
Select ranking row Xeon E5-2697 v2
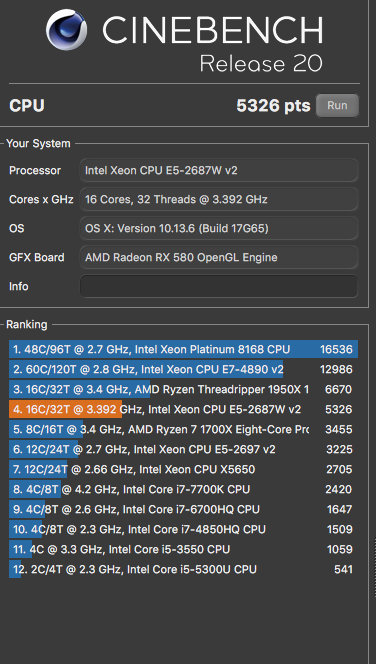(x=183, y=449)
